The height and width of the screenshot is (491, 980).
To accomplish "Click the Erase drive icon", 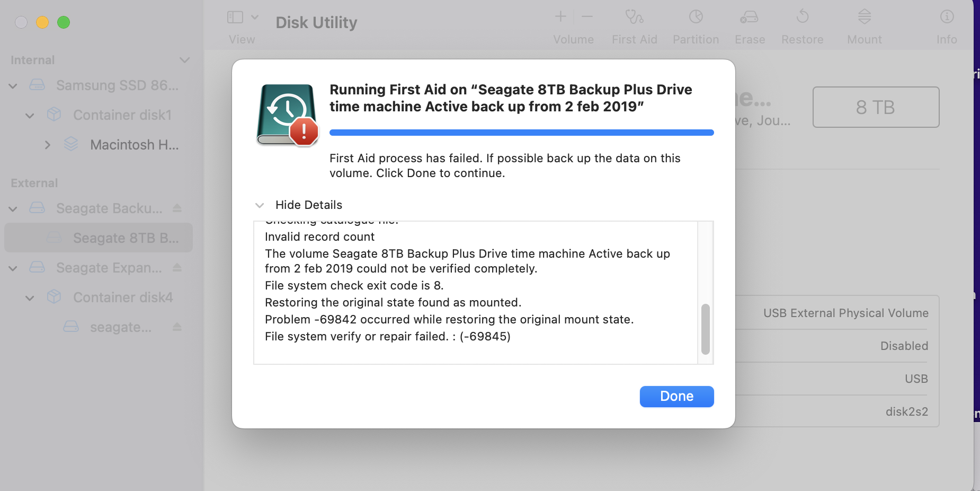I will pos(749,17).
